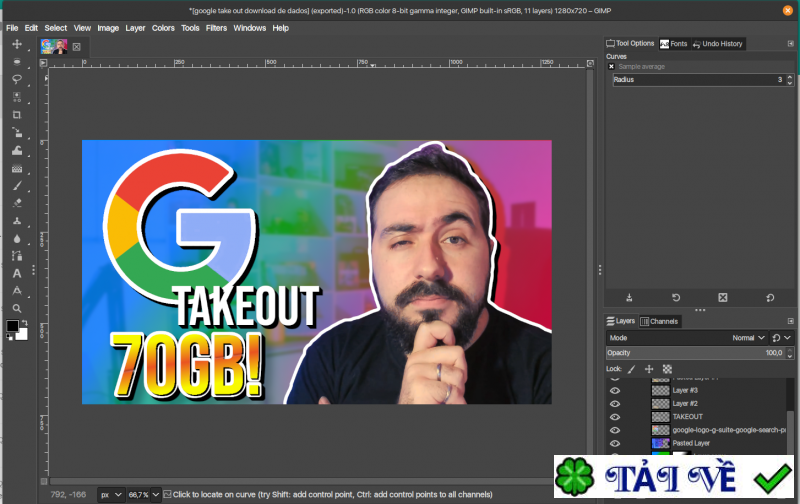
Task: Select the Text tool
Action: pyautogui.click(x=17, y=273)
